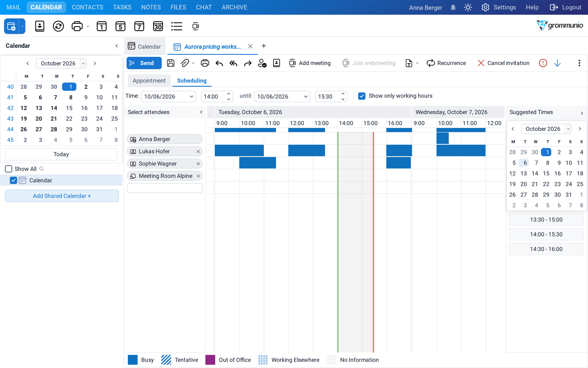The width and height of the screenshot is (588, 368).
Task: Go to the main Calendar tab
Action: pos(145,47)
